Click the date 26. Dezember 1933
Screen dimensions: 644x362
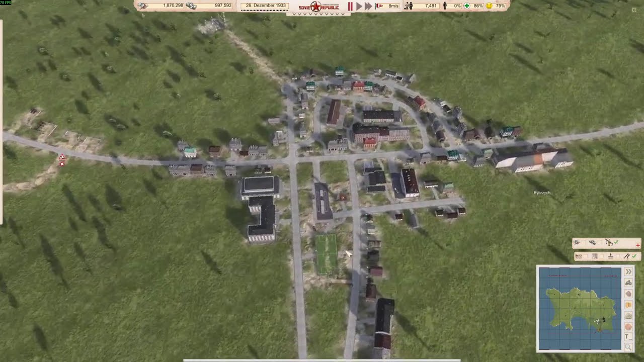click(266, 6)
